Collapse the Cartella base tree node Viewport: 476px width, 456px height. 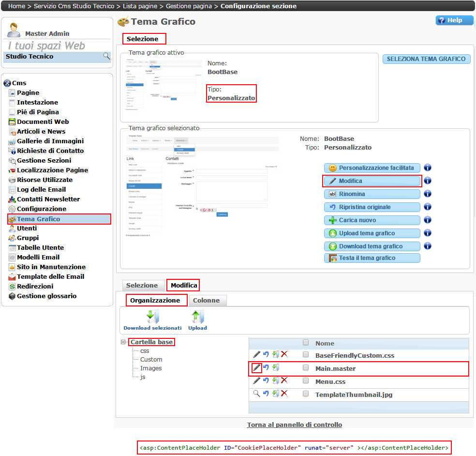click(x=124, y=342)
